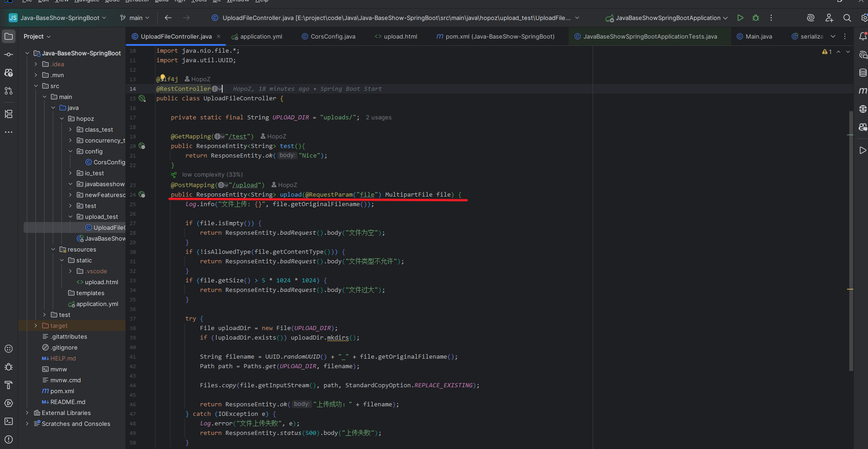Image resolution: width=868 pixels, height=449 pixels.
Task: Open Code With Me user icon
Action: coord(829,18)
